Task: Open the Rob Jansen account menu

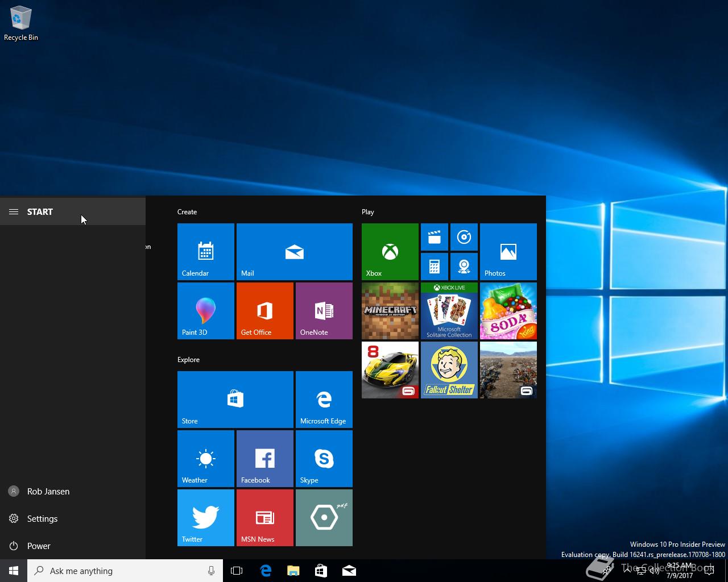Action: tap(73, 491)
